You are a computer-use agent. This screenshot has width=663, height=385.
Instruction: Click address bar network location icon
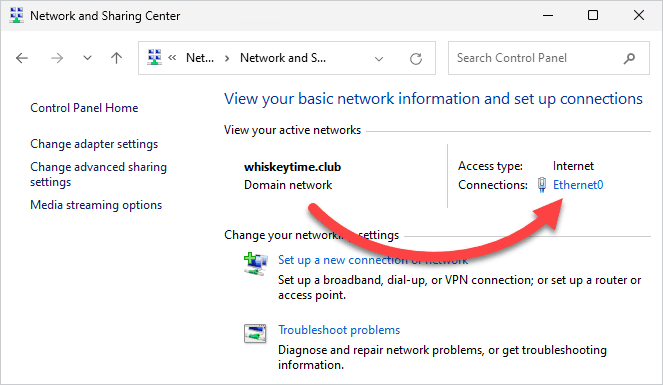pos(154,57)
